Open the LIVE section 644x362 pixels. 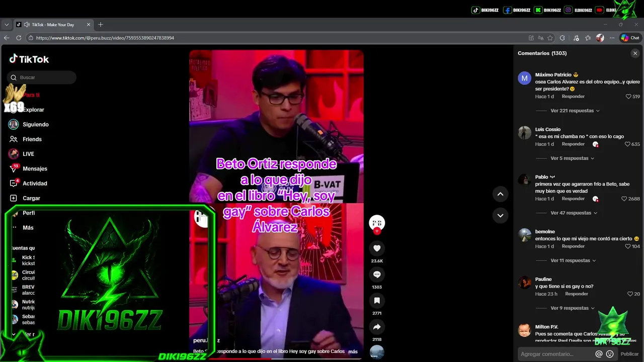pyautogui.click(x=28, y=154)
